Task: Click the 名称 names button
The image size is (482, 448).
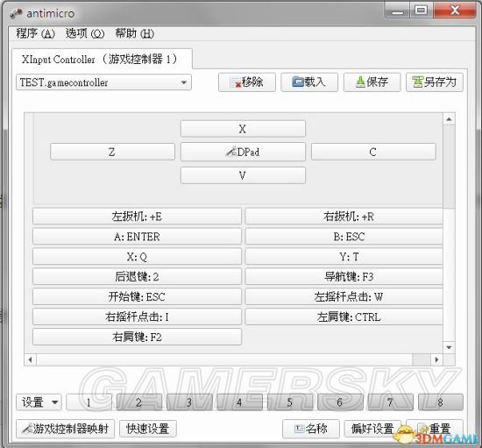Action: pyautogui.click(x=311, y=429)
